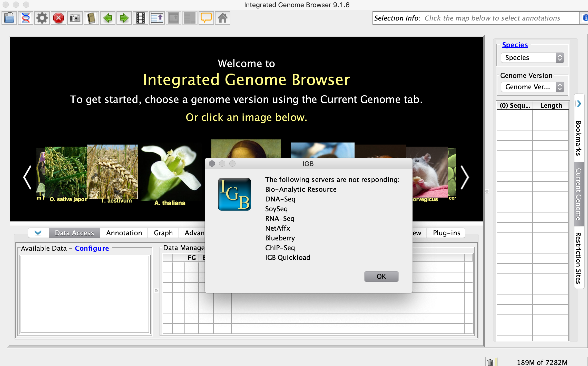This screenshot has height=366, width=588.
Task: Switch to the Annotation tab
Action: tap(124, 233)
